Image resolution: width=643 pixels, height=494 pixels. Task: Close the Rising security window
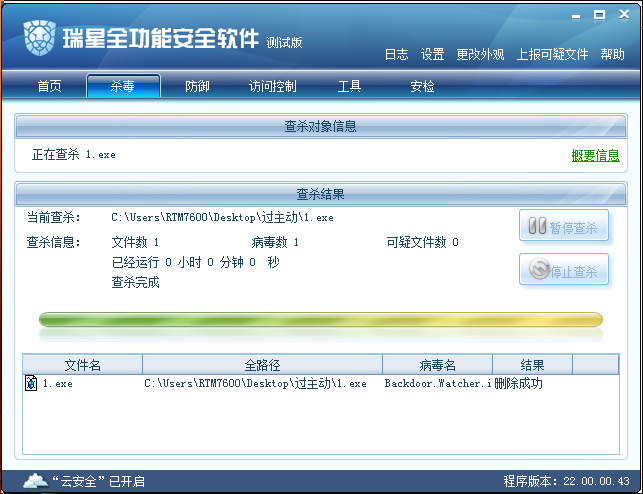624,14
